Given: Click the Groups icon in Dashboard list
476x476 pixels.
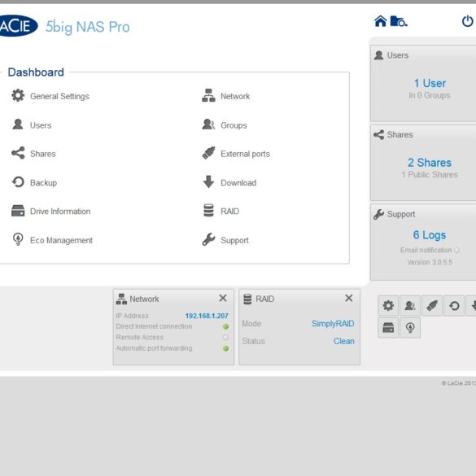Looking at the screenshot, I should tap(208, 124).
